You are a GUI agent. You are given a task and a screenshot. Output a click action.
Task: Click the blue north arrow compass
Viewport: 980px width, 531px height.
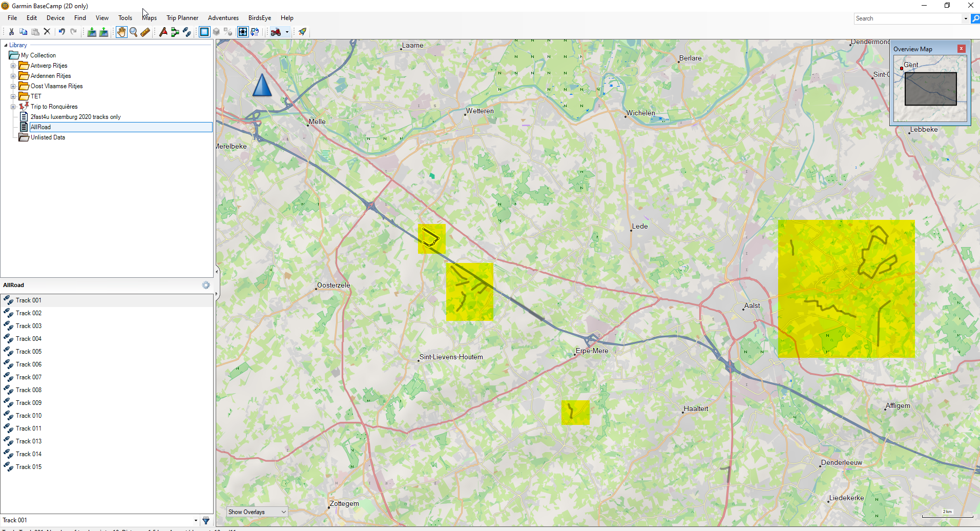262,85
